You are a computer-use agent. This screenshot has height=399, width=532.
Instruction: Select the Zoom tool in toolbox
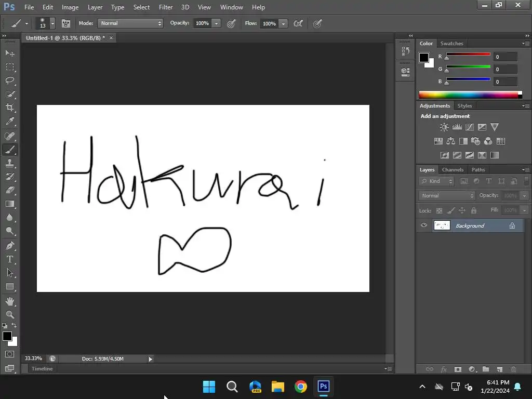tap(10, 314)
